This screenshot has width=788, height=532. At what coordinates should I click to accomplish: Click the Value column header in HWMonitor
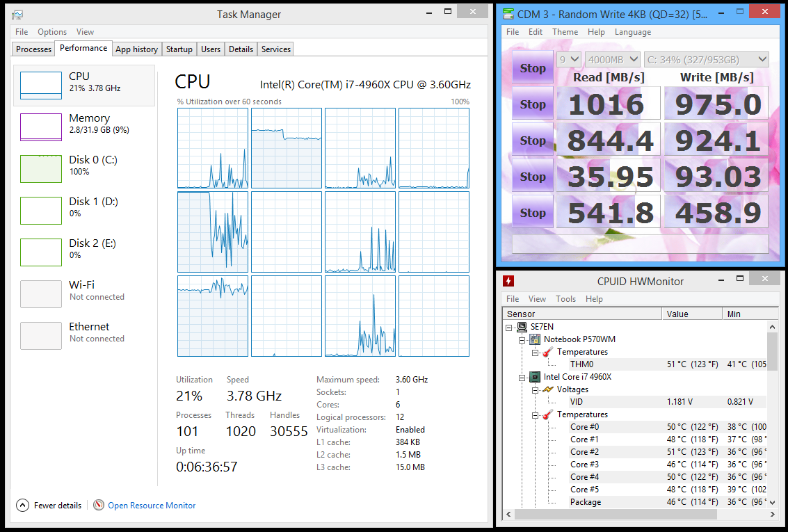coord(692,314)
